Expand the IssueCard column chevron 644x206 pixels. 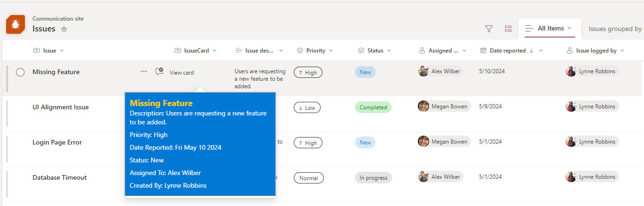[x=215, y=51]
